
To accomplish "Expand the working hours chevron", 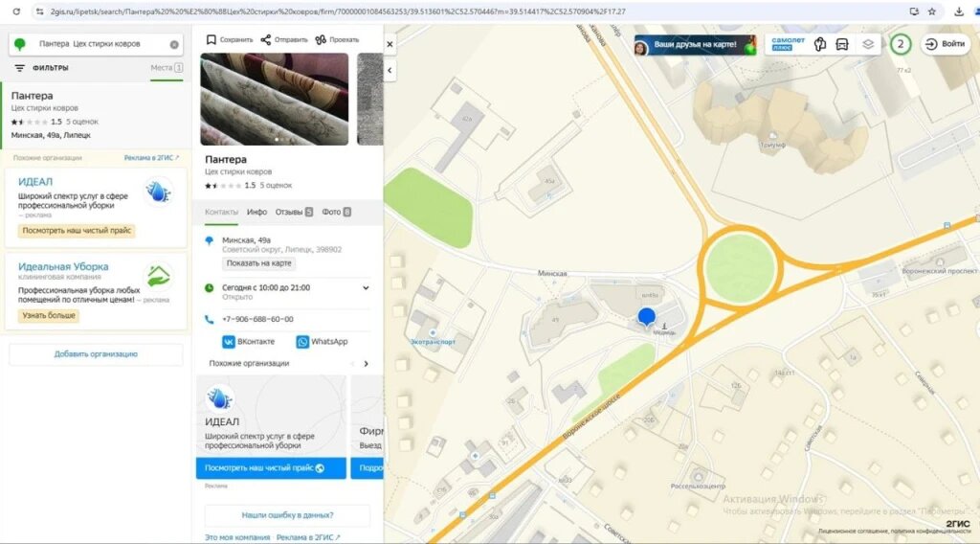I will tap(366, 288).
